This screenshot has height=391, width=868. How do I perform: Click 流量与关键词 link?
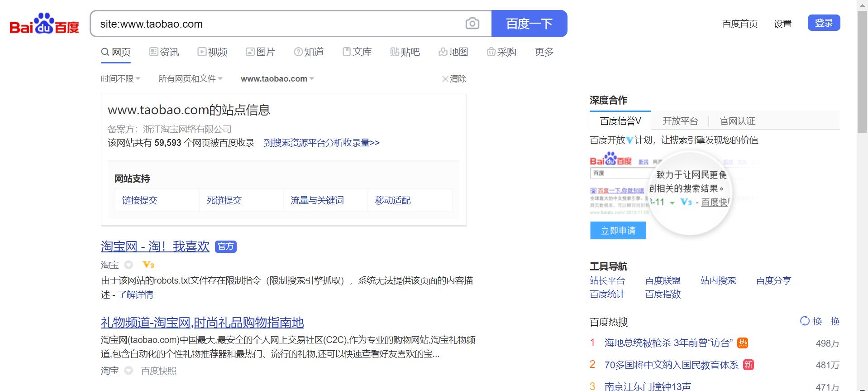pos(317,200)
